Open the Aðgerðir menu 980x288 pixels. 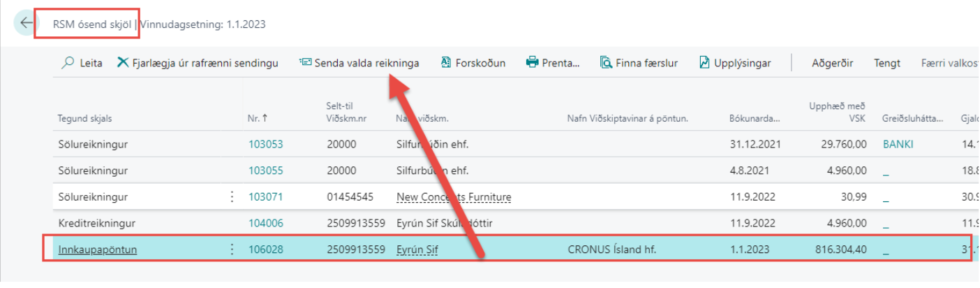pos(832,63)
